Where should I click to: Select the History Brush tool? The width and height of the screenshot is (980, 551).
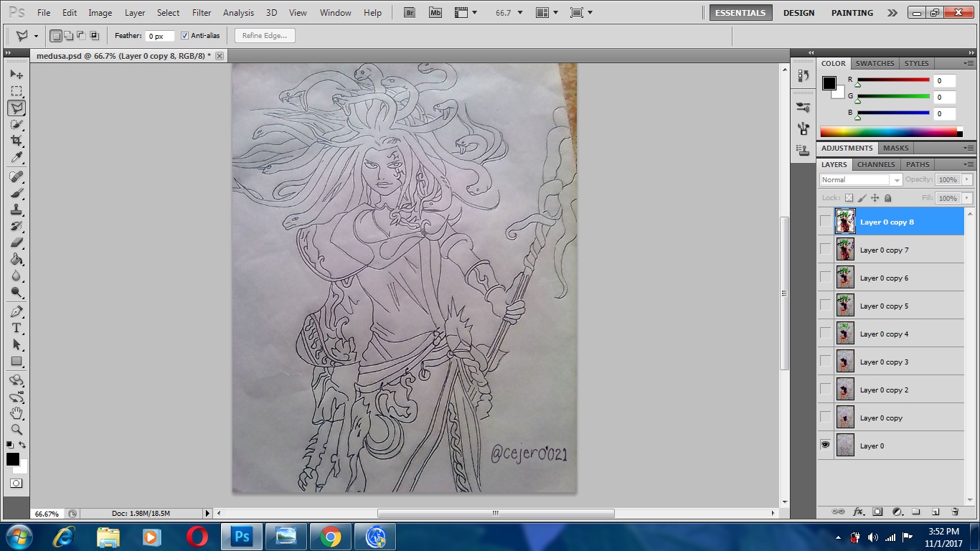click(17, 226)
